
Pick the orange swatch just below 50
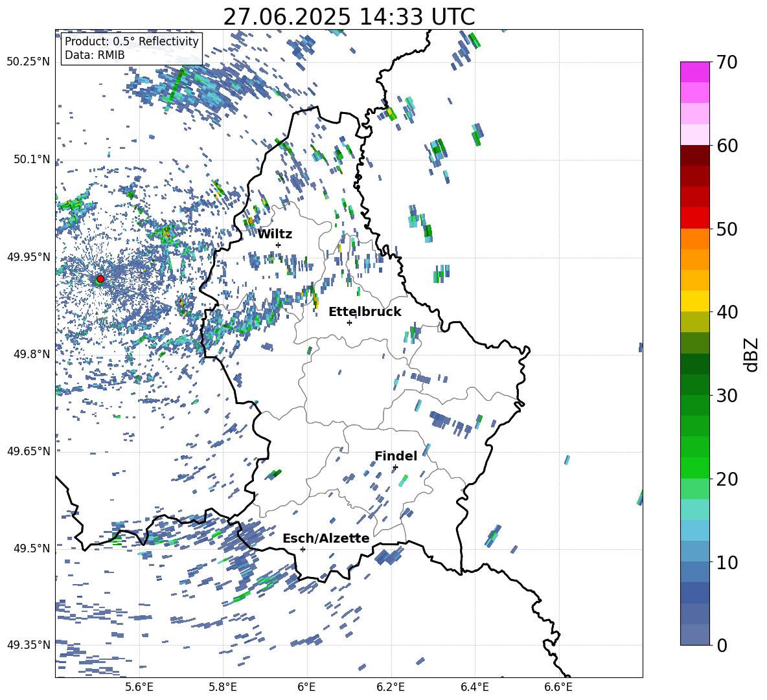pos(694,239)
